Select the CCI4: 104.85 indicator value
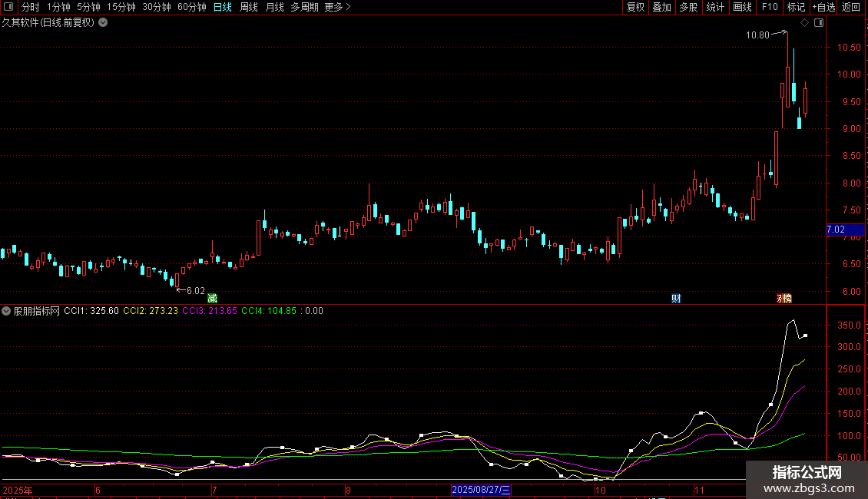The height and width of the screenshot is (499, 868). tap(269, 311)
